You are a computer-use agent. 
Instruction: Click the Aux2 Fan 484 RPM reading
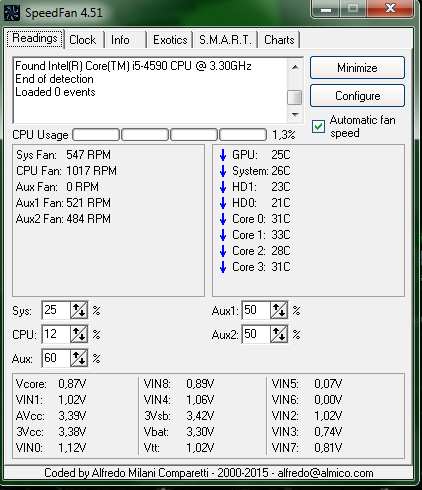click(x=63, y=219)
